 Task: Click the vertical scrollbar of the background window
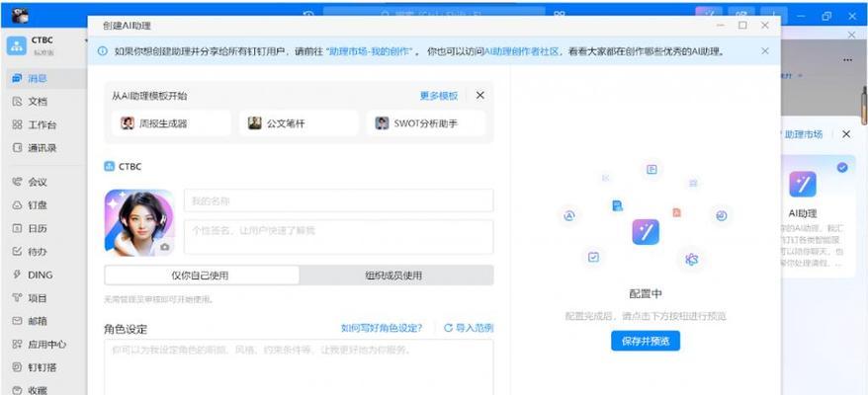(864, 105)
